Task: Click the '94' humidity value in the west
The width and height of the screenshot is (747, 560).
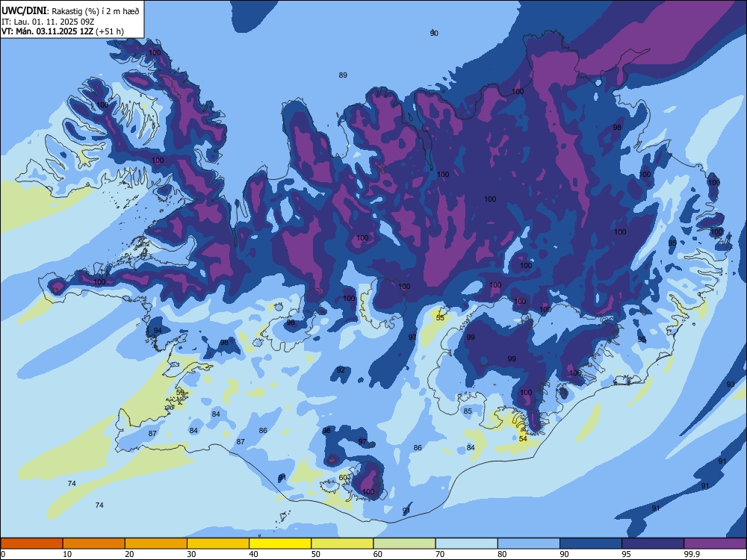Action: [158, 331]
